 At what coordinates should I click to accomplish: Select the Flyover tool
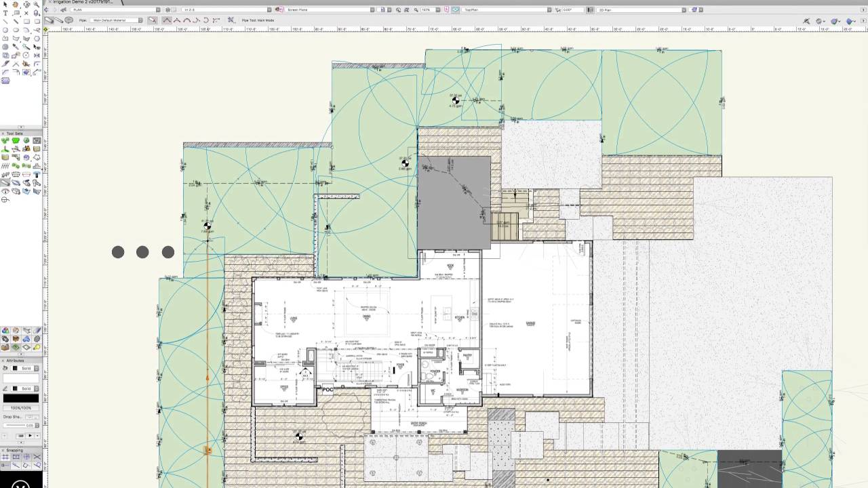pyautogui.click(x=26, y=4)
